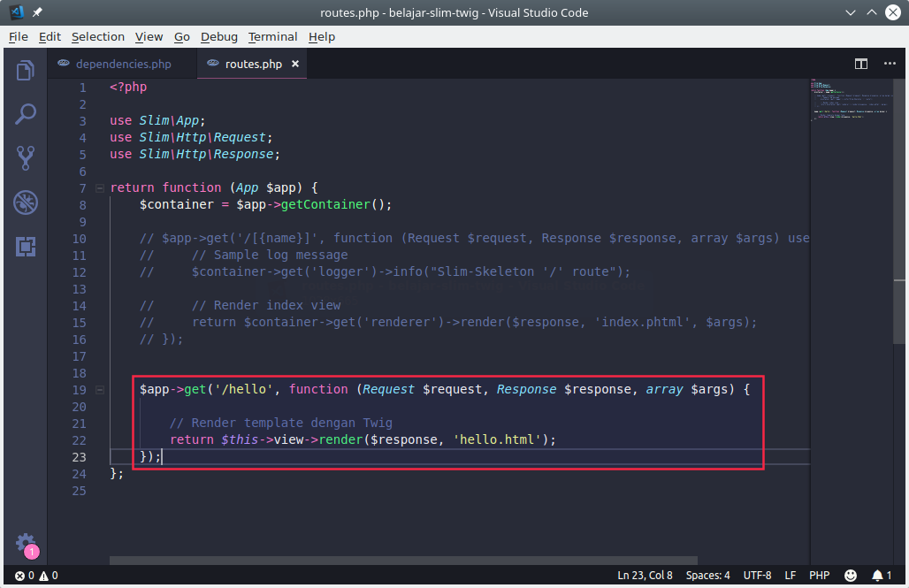Click the feedback smiley icon
909x588 pixels.
point(851,576)
